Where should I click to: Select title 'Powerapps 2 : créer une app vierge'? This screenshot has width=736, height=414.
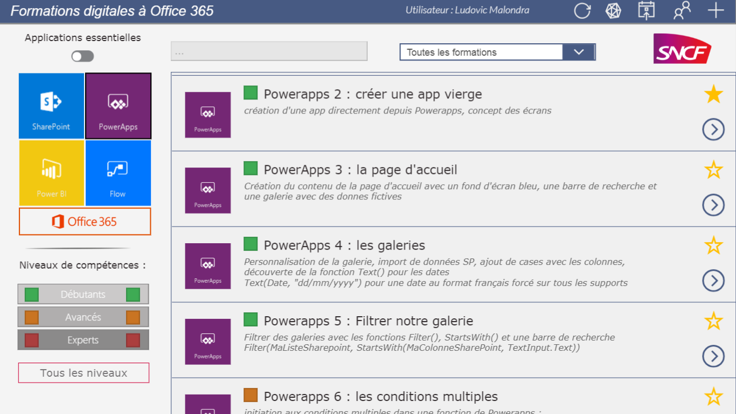(x=373, y=94)
